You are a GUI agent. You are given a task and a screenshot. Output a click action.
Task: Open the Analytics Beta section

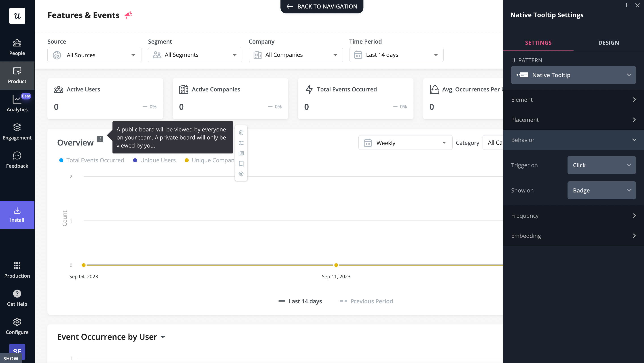pos(17,103)
